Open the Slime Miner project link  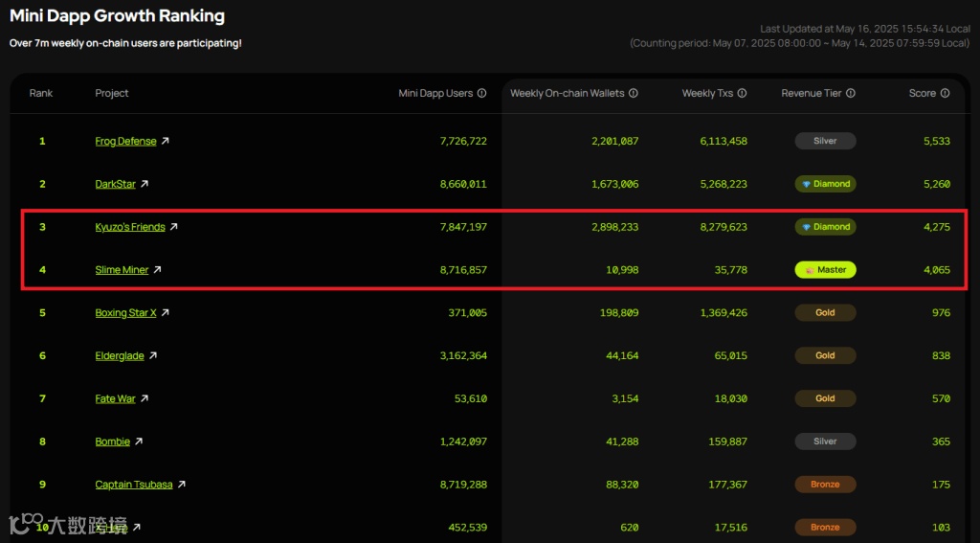point(122,270)
